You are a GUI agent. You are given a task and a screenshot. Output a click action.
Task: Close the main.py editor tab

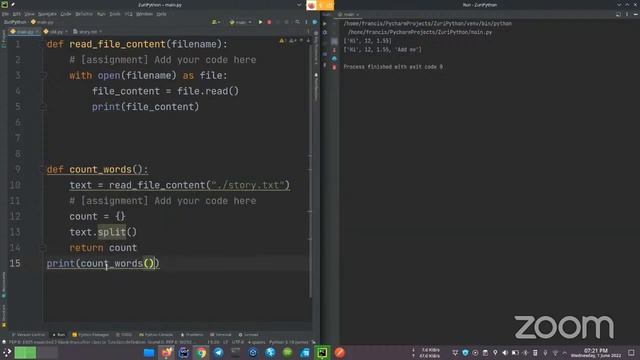37,31
